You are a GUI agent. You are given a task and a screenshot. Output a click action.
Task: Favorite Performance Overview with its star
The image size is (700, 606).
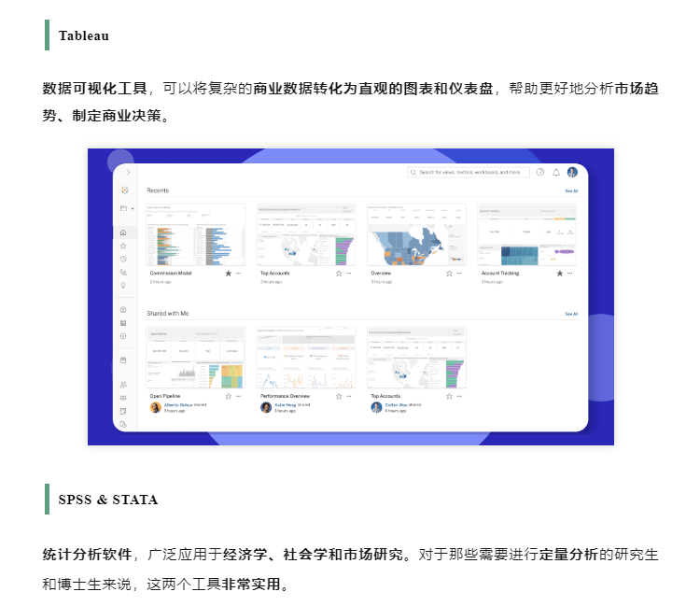coord(339,396)
